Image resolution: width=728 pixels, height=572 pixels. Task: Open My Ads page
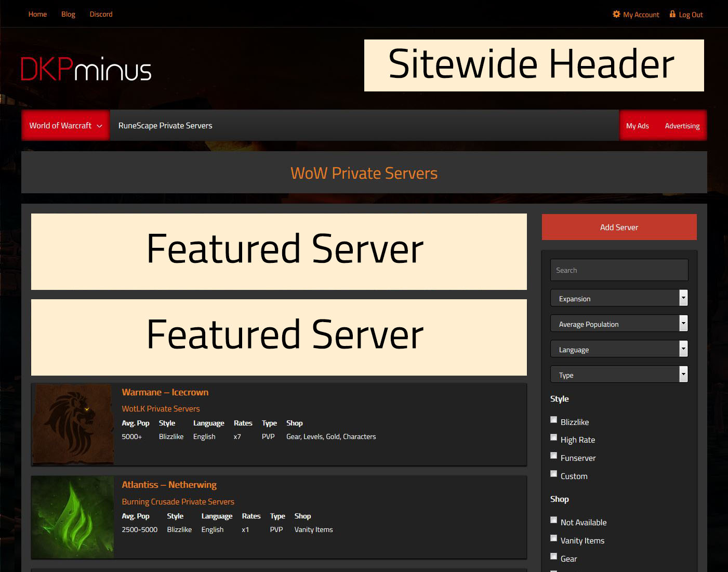coord(637,126)
